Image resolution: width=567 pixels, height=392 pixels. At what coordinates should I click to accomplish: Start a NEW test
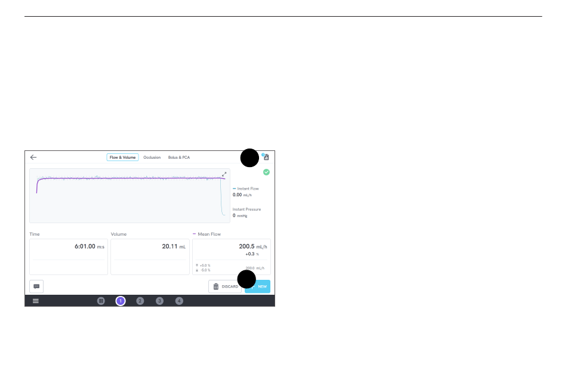point(257,286)
